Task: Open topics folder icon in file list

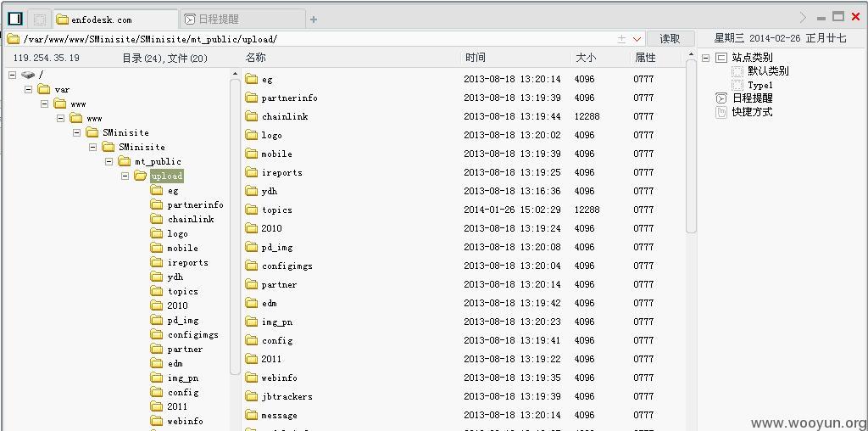Action: click(x=252, y=210)
